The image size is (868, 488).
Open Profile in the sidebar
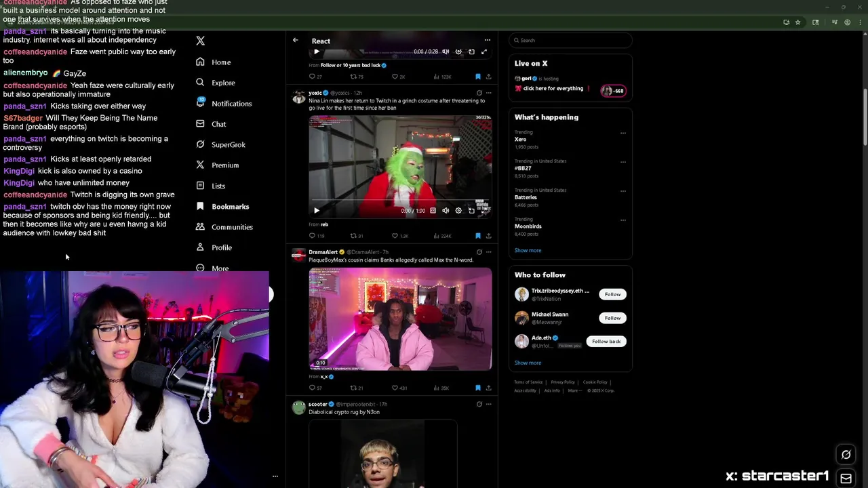tap(214, 247)
